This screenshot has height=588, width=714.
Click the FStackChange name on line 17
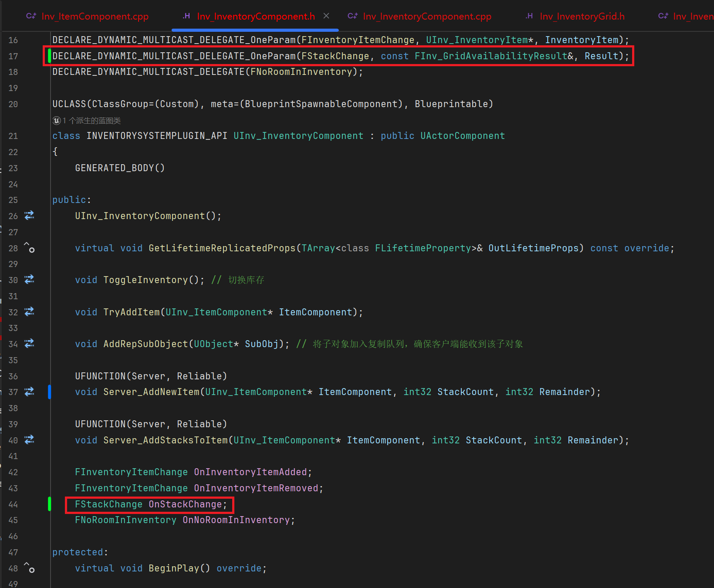pos(335,56)
